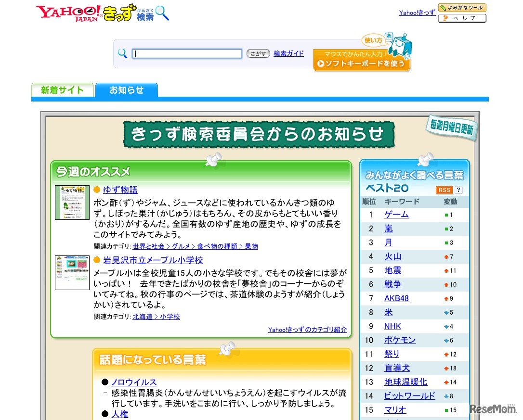This screenshot has width=523, height=420.
Task: Open ranking keyword 月
Action: coord(389,242)
